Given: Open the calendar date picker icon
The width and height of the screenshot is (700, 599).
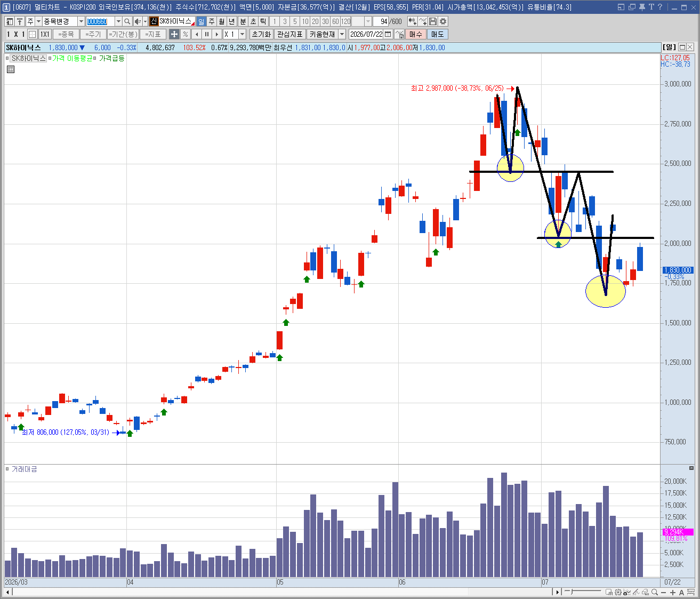Looking at the screenshot, I should pos(388,34).
